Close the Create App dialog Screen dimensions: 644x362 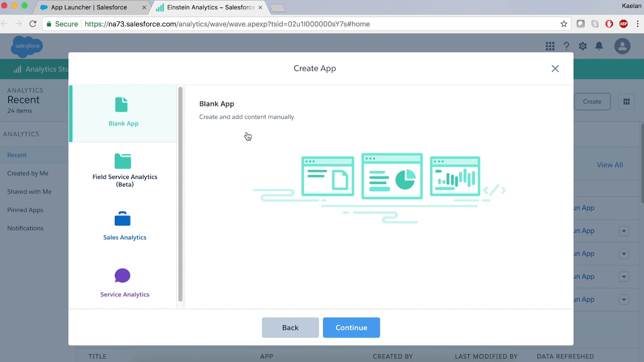(x=555, y=68)
